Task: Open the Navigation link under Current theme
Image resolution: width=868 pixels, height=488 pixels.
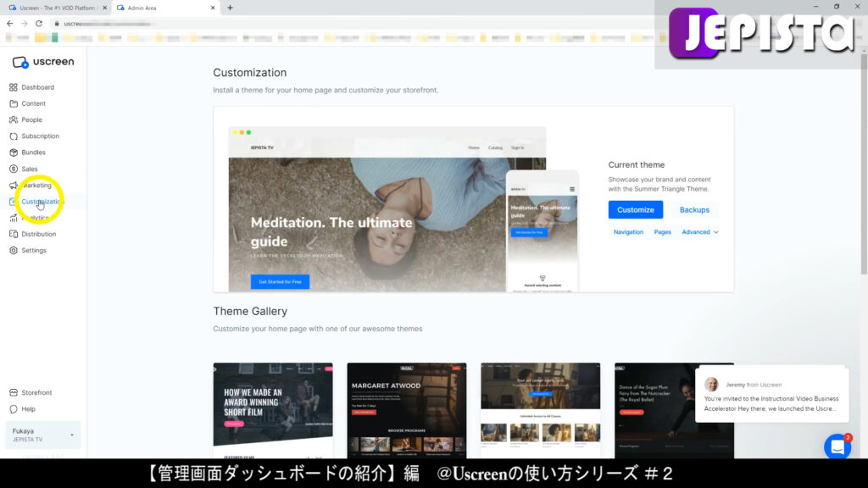Action: click(628, 232)
